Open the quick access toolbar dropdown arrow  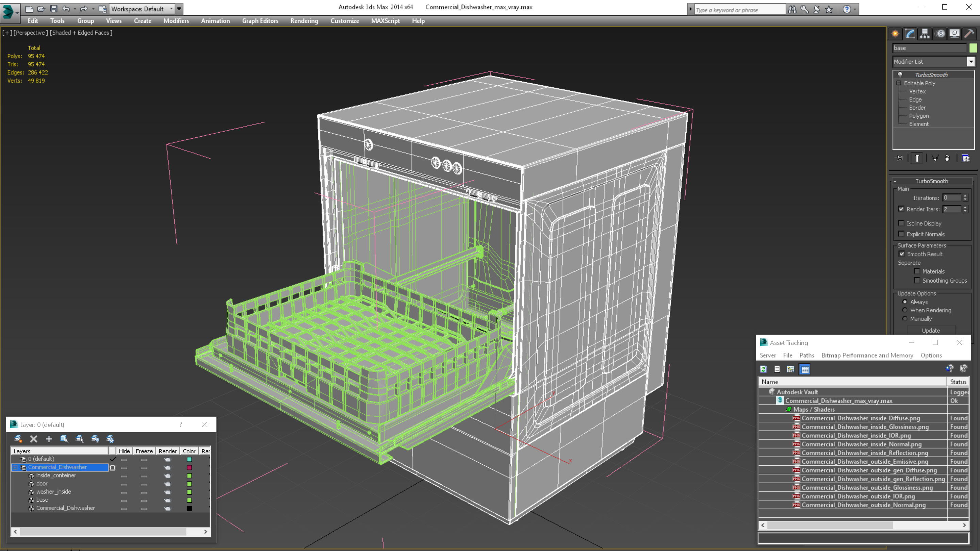pos(179,9)
